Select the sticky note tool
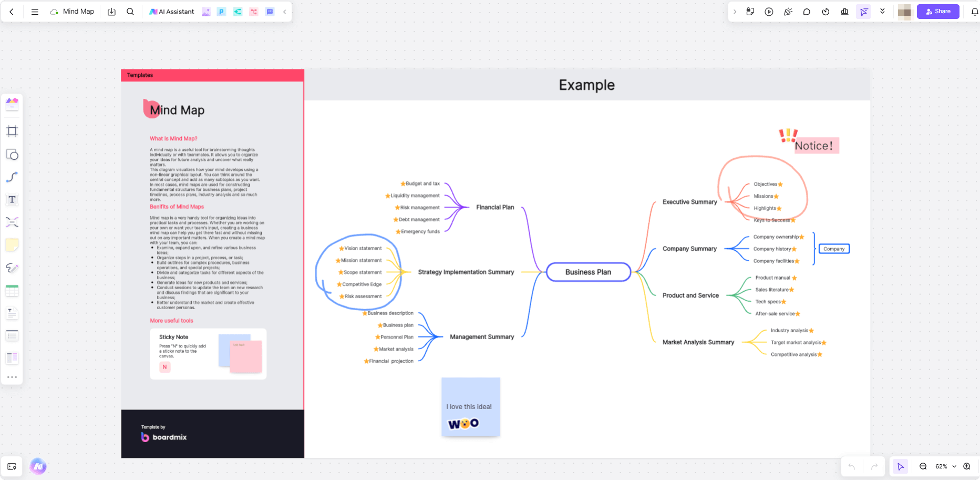This screenshot has height=480, width=980. [x=12, y=244]
